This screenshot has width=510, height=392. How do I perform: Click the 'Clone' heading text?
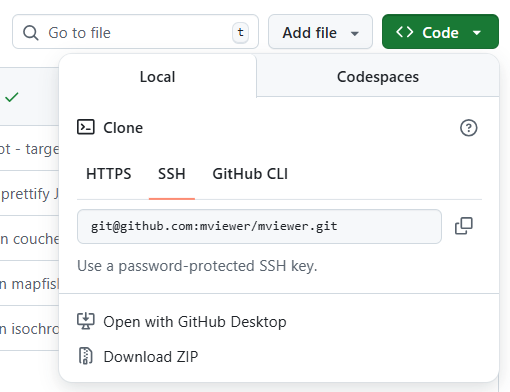(x=123, y=128)
